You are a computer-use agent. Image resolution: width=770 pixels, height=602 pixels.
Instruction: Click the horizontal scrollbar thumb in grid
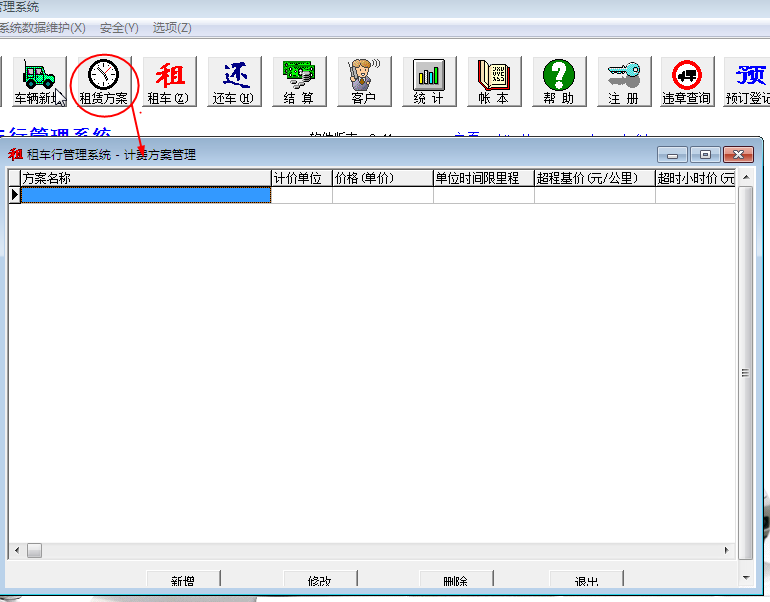34,550
